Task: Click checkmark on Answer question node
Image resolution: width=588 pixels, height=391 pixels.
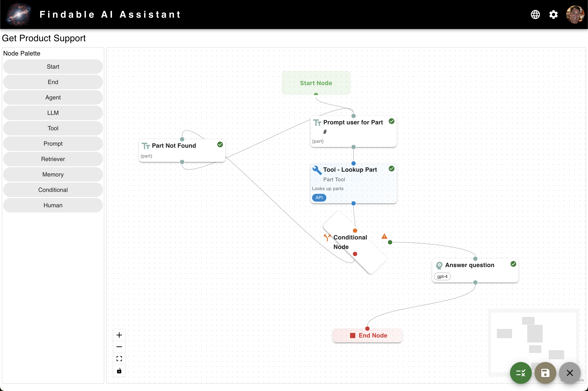Action: [x=513, y=264]
